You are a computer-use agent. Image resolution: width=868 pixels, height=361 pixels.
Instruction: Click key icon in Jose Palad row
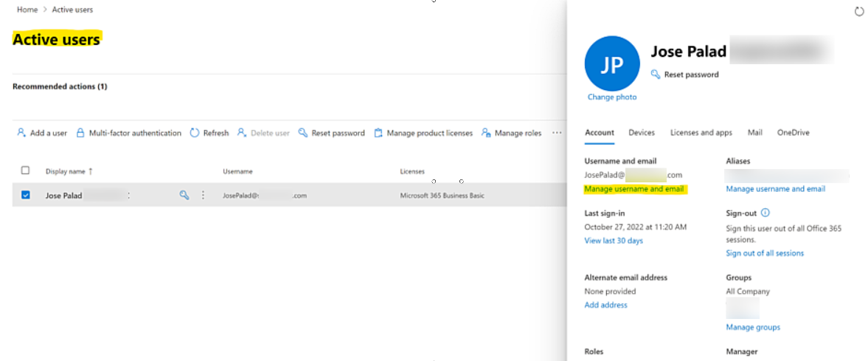(184, 196)
